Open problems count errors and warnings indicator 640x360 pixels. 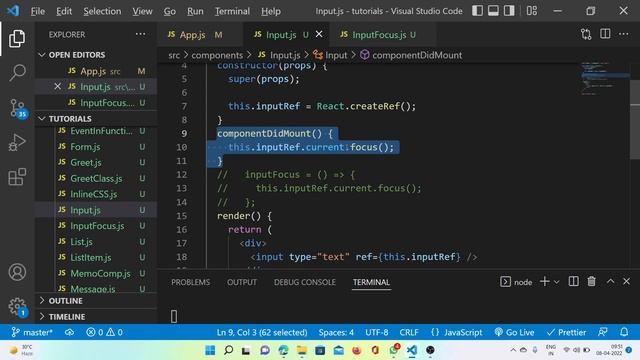click(104, 332)
